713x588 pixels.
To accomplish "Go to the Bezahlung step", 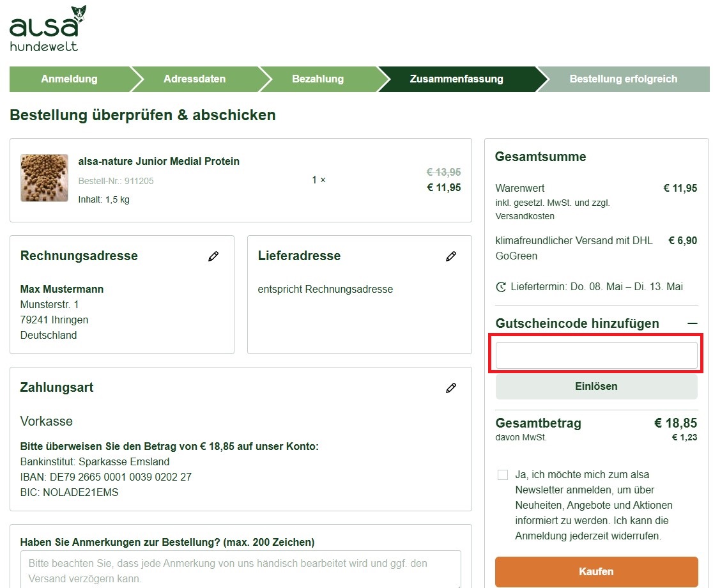I will [x=318, y=79].
